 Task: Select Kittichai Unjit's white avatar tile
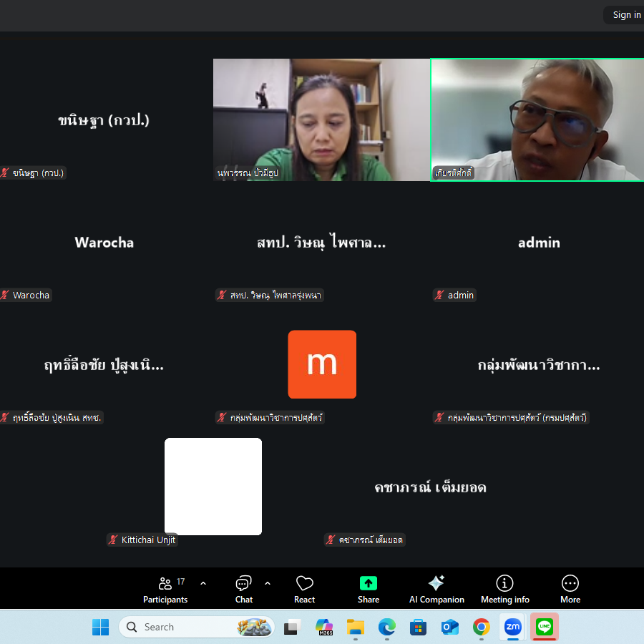[x=213, y=487]
